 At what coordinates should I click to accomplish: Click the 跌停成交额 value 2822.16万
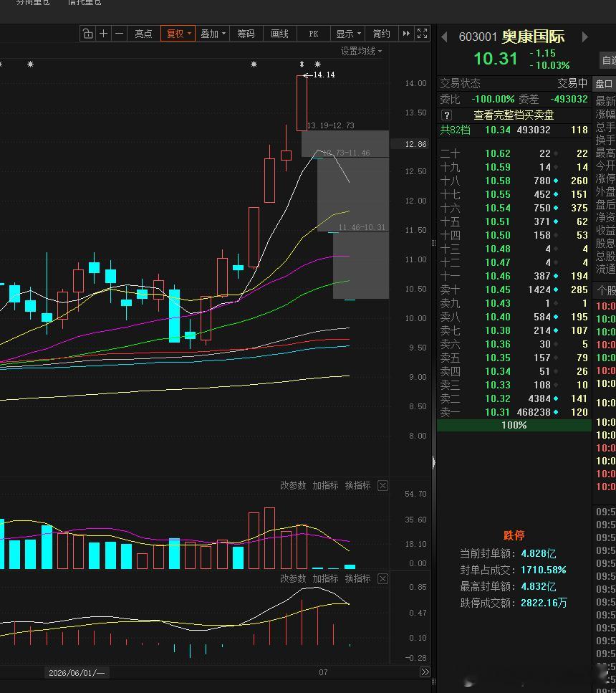point(544,603)
